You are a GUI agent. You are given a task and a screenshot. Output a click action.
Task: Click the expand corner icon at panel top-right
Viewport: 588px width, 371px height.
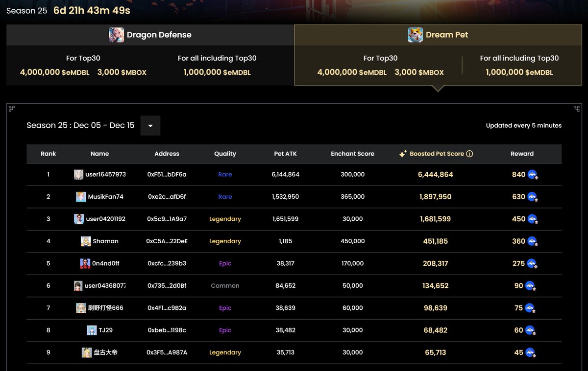577,108
